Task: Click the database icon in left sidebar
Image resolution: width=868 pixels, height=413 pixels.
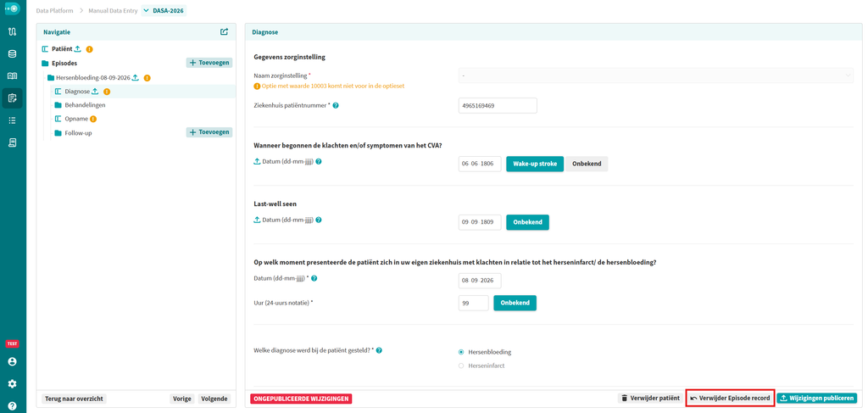Action: click(x=12, y=53)
